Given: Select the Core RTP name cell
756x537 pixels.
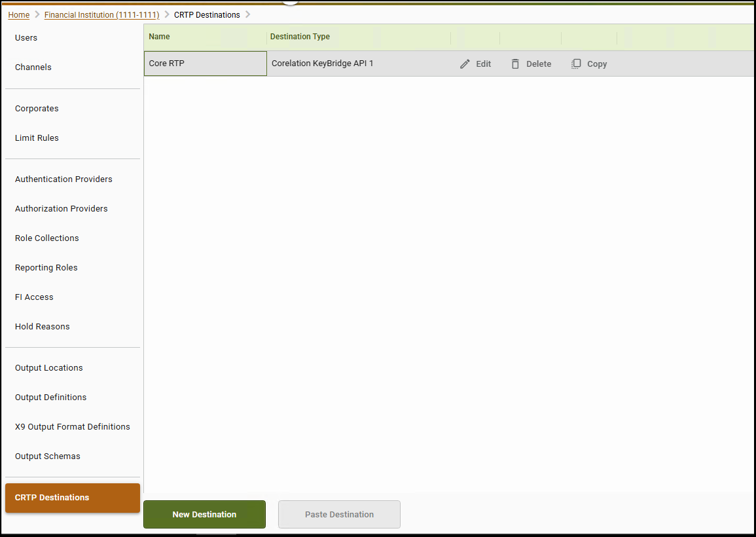Looking at the screenshot, I should tap(205, 64).
